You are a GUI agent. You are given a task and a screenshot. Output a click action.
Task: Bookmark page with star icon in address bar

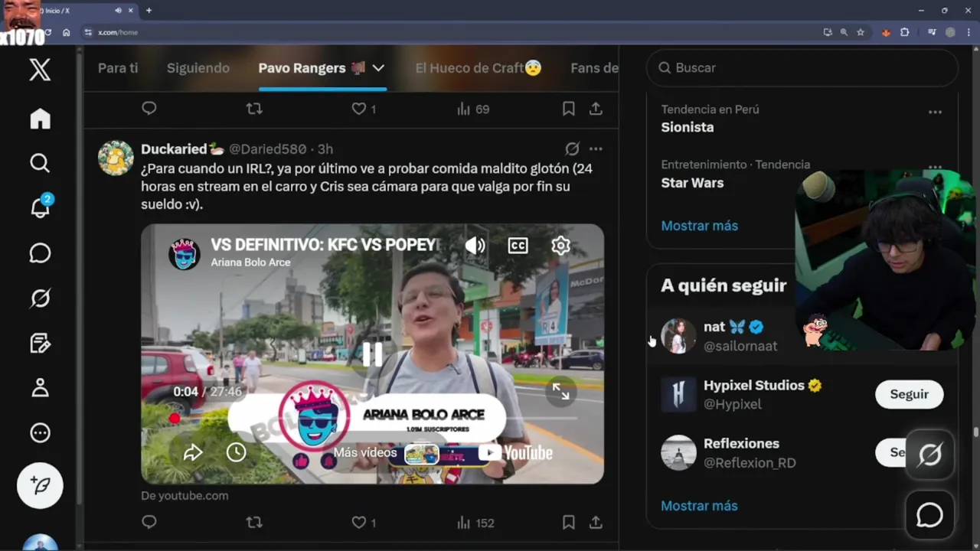point(861,32)
